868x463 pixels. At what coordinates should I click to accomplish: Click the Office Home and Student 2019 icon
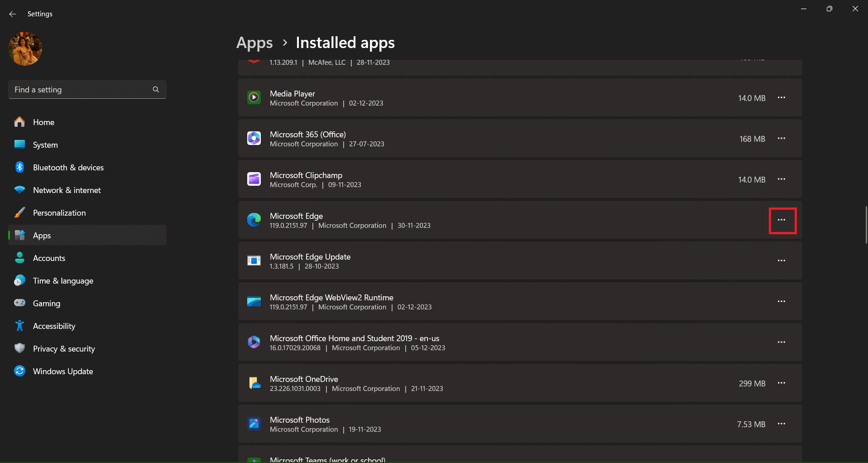tap(254, 342)
